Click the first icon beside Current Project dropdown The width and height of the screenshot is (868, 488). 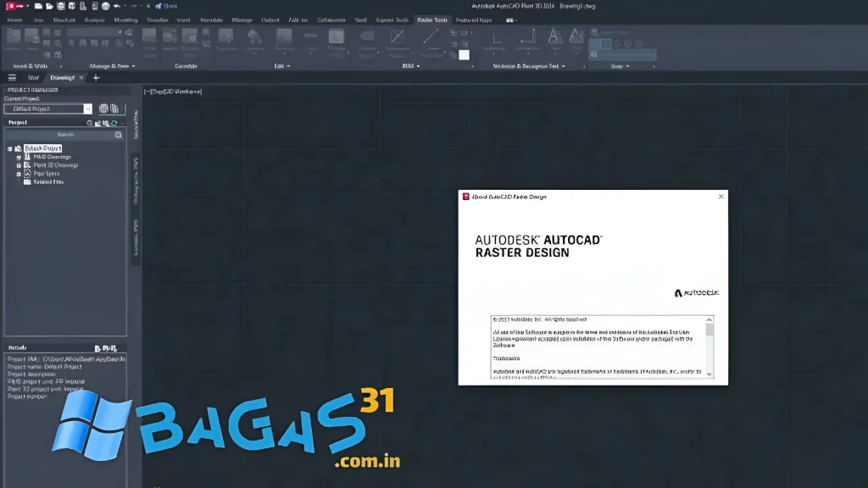coord(103,108)
